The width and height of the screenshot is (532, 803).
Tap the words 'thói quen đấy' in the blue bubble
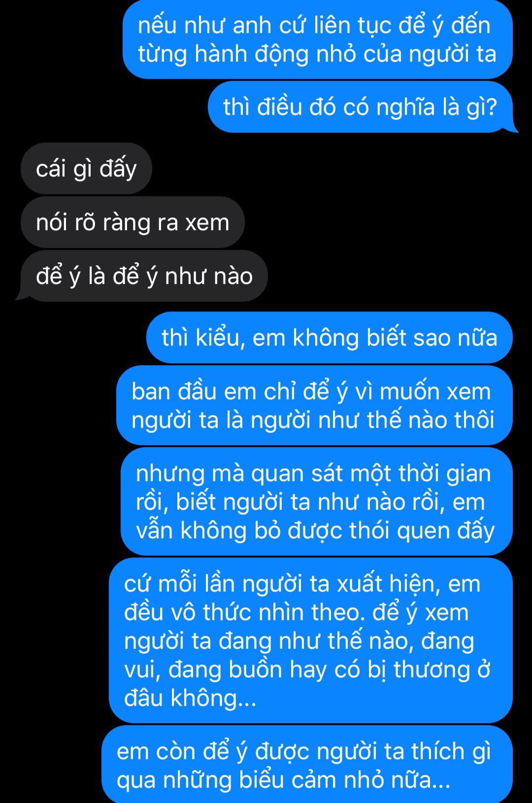[x=422, y=531]
